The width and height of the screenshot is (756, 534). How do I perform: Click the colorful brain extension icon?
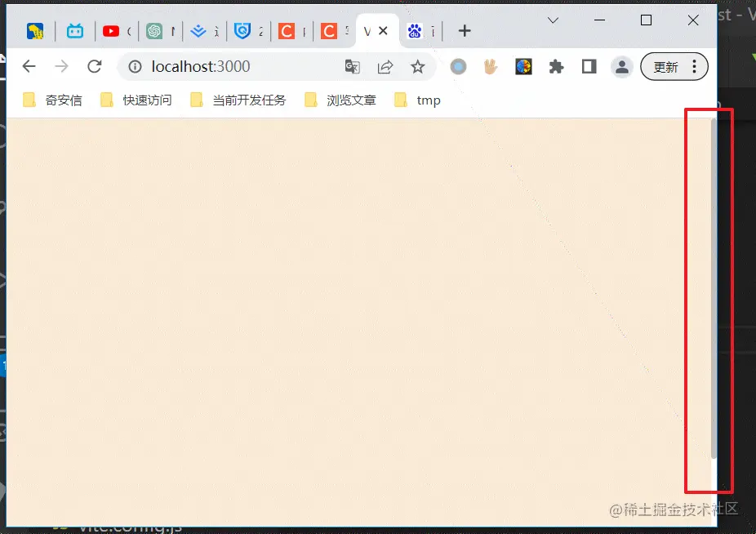pyautogui.click(x=523, y=66)
